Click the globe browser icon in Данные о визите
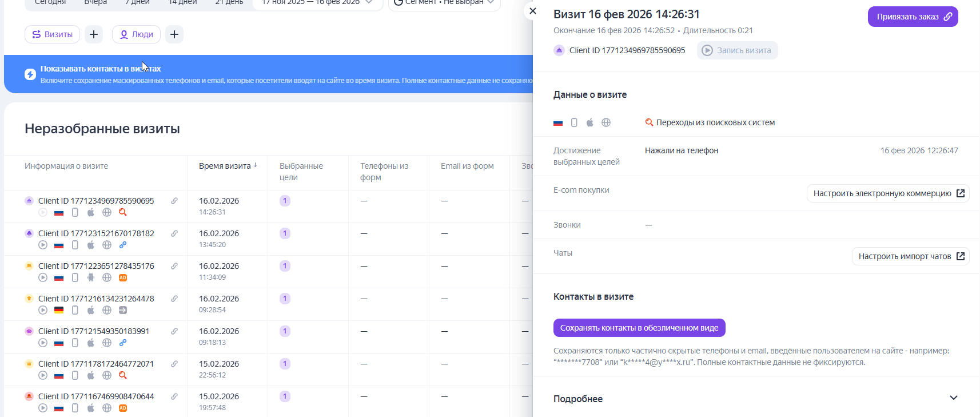 (x=606, y=122)
